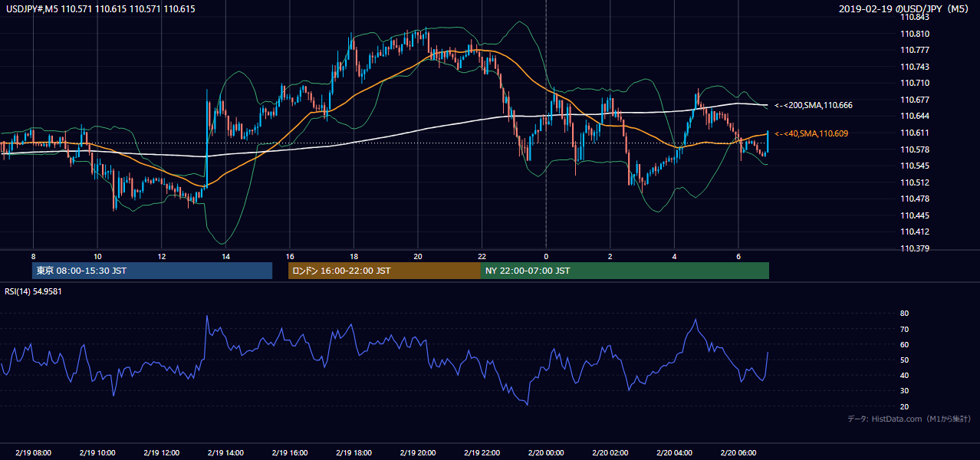Click price axis value 110.379
This screenshot has width=980, height=460.
[916, 248]
